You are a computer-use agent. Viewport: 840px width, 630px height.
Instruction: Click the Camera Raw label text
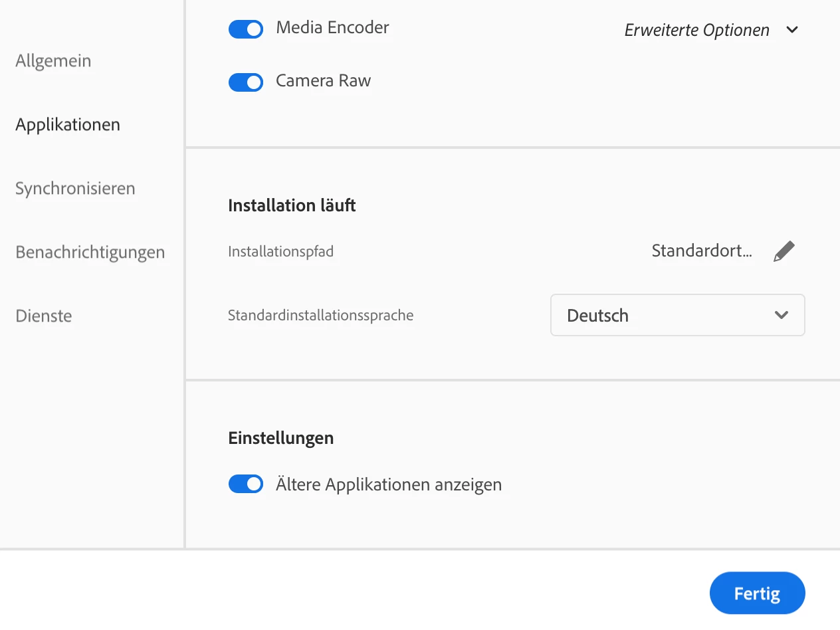[324, 80]
